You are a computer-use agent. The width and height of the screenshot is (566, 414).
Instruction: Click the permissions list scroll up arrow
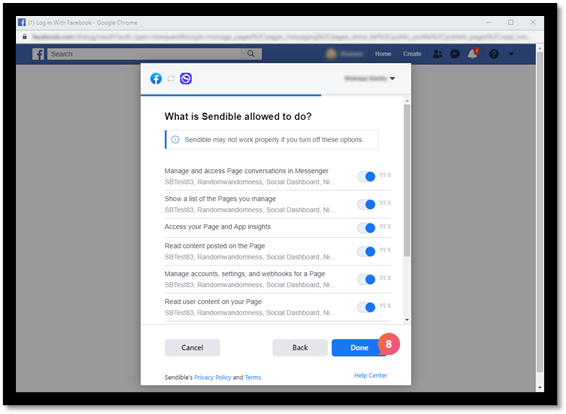point(407,101)
